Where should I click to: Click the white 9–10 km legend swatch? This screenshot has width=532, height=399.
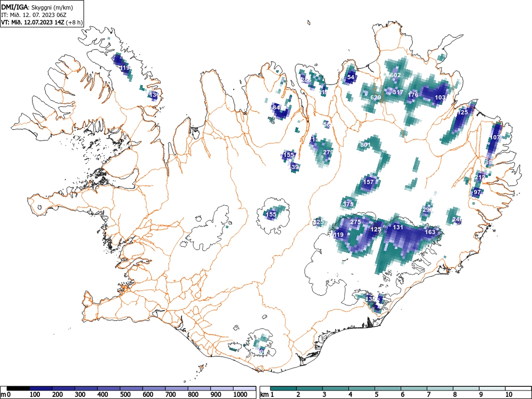coord(492,388)
